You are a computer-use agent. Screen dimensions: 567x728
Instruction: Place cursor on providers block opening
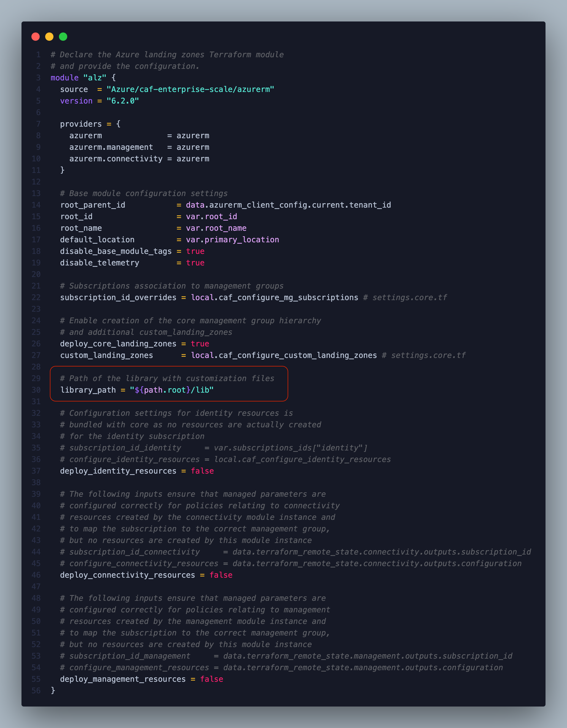pyautogui.click(x=90, y=124)
